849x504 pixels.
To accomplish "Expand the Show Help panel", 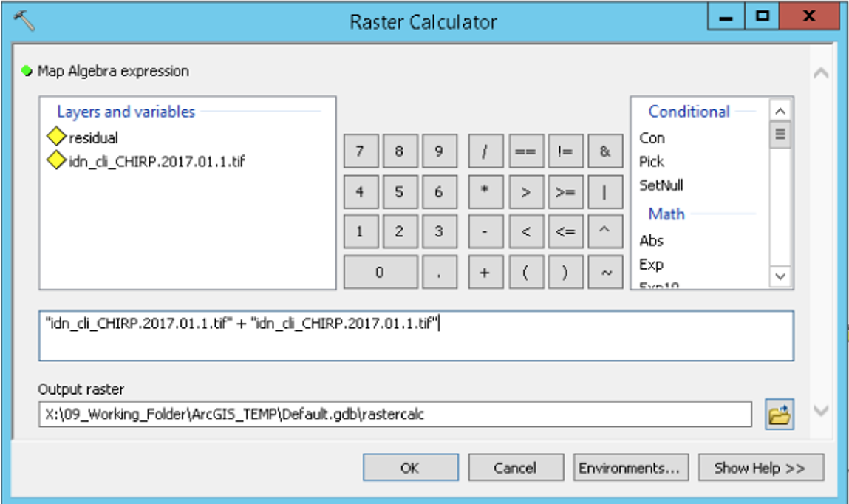I will pyautogui.click(x=759, y=468).
